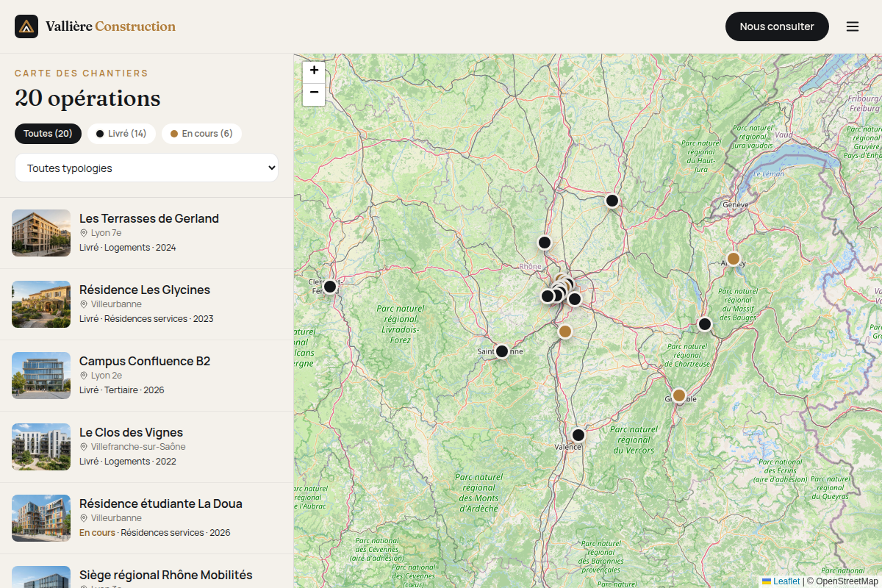Click the tan marker at Annecy
Viewport: 882px width, 588px height.
click(734, 259)
